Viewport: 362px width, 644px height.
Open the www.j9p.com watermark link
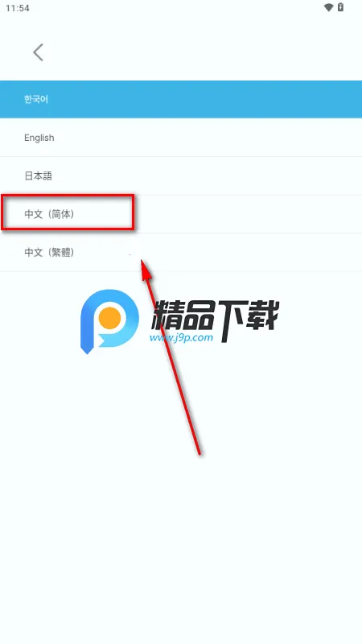tap(182, 337)
